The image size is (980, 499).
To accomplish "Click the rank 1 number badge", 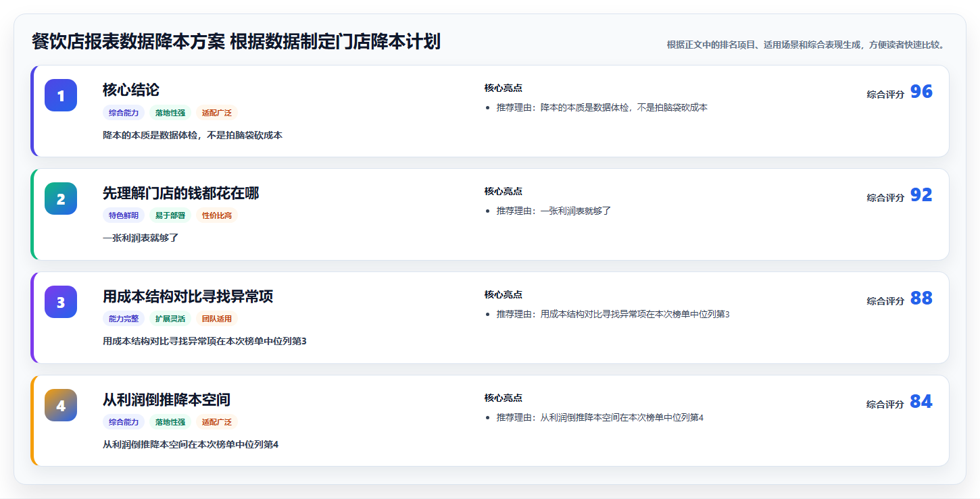I will [61, 95].
